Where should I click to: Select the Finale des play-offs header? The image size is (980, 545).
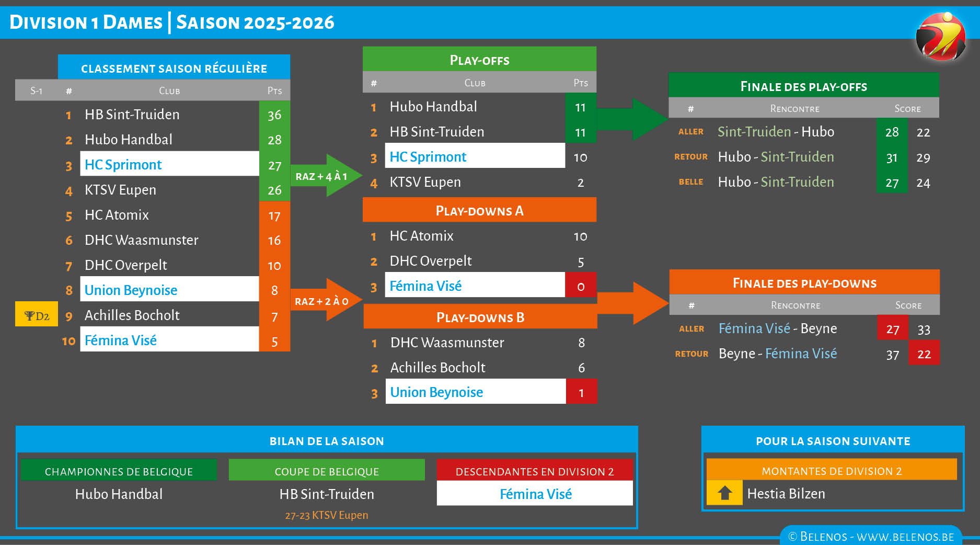click(804, 86)
